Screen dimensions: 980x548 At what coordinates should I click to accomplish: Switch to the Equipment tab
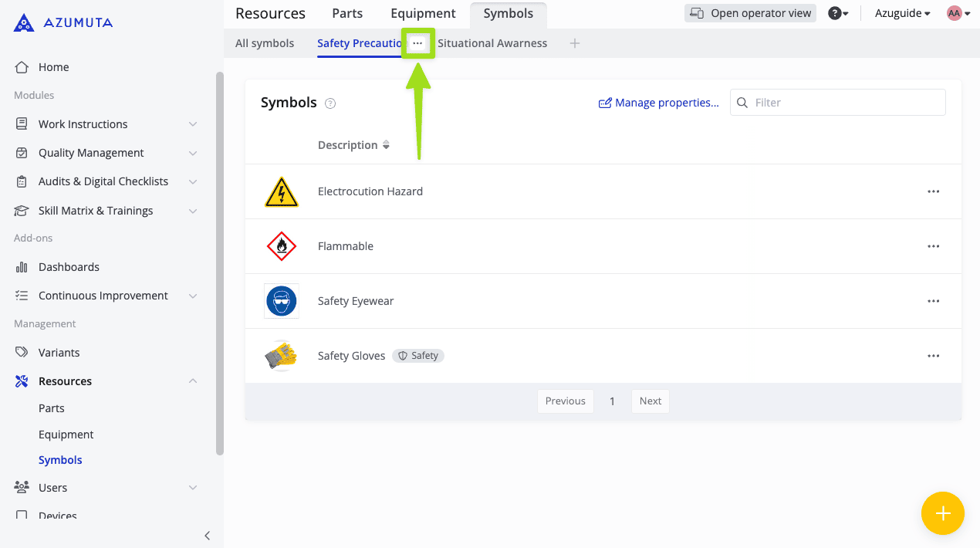[423, 14]
